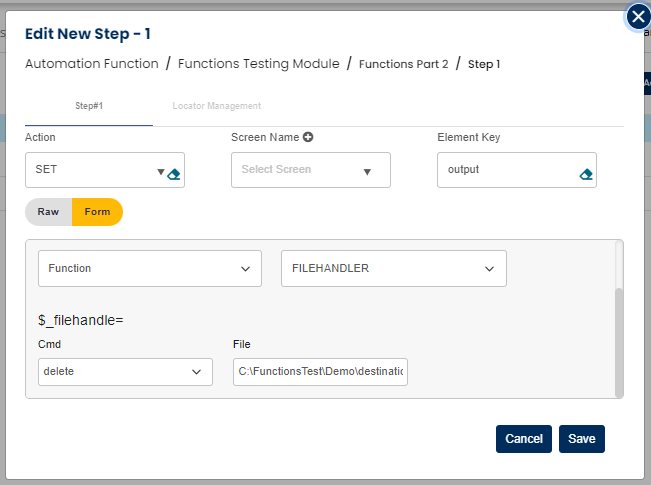Screen dimensions: 651x485
Task: Click Functions Testing Module breadcrumb
Action: (258, 64)
